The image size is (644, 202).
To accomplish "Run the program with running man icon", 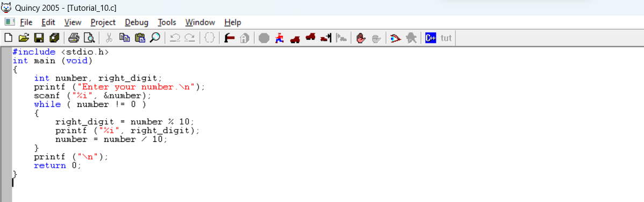I will point(280,38).
